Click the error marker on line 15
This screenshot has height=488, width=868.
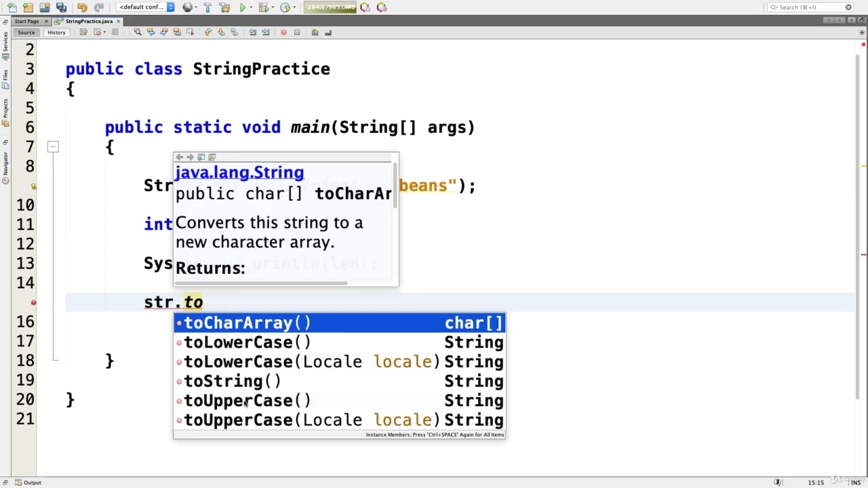pos(33,302)
